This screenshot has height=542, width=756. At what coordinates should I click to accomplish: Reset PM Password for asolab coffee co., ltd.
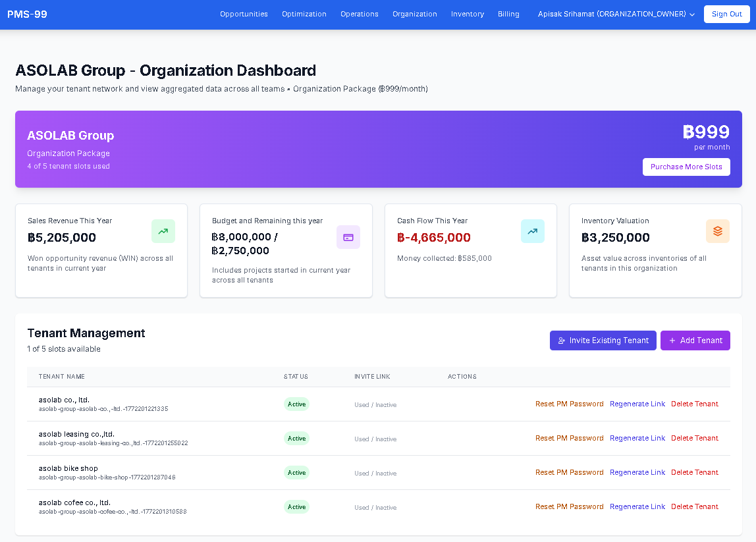pyautogui.click(x=569, y=506)
